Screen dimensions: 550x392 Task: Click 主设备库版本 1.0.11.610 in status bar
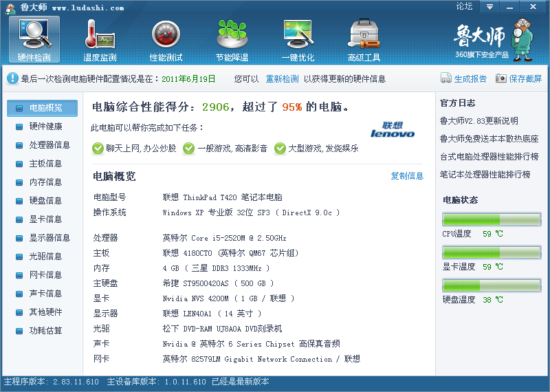156,382
